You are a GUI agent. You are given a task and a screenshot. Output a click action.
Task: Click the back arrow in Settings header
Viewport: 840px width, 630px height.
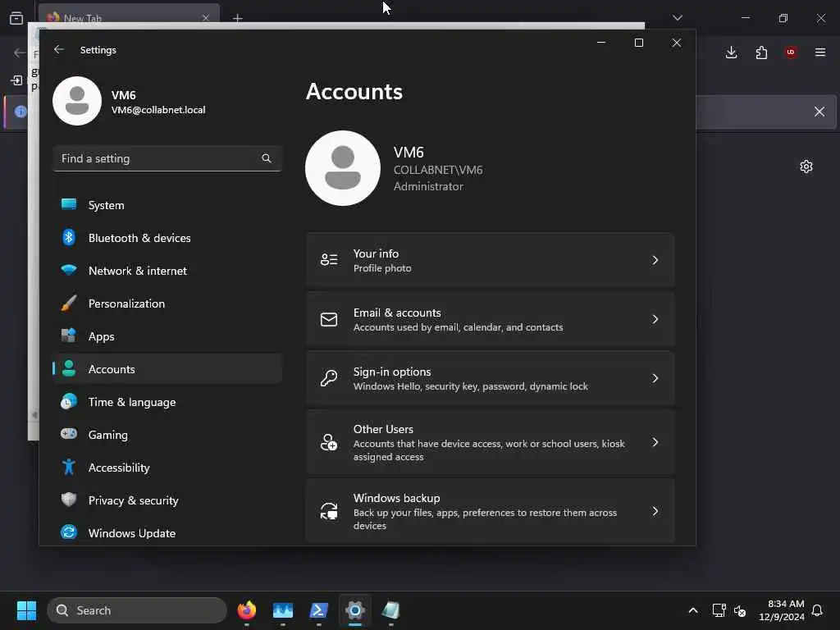59,49
